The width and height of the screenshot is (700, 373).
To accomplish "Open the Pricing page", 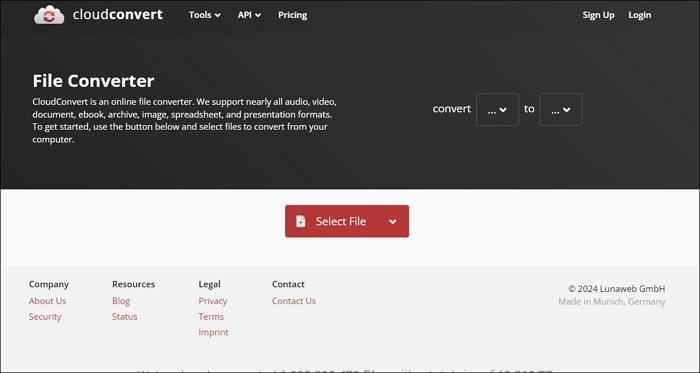I will coord(292,15).
